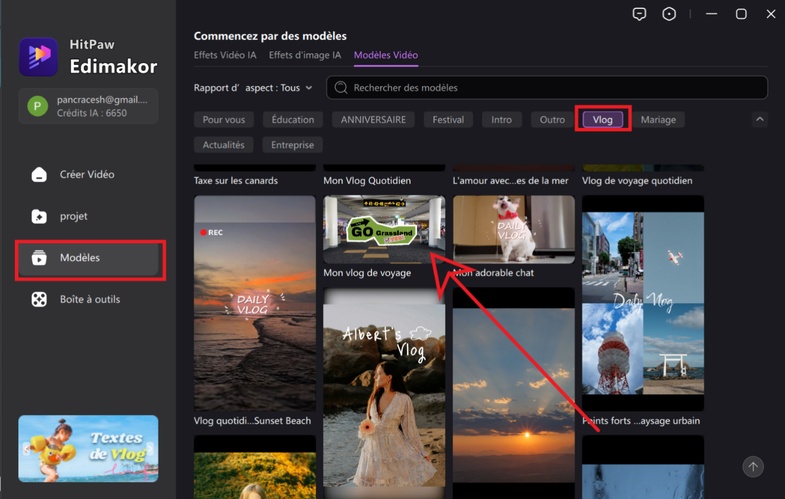
Task: Select the Éducation category
Action: 293,120
